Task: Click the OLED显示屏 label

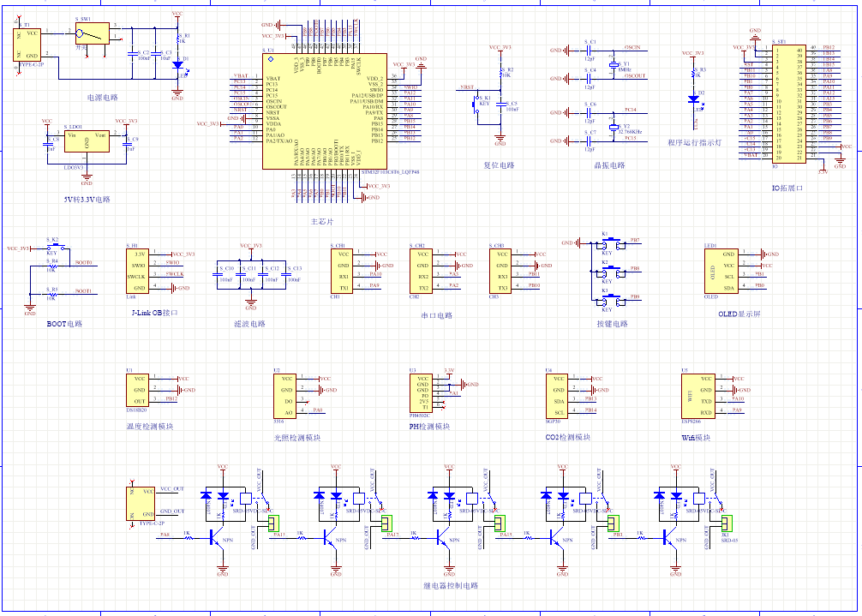Action: 739,314
